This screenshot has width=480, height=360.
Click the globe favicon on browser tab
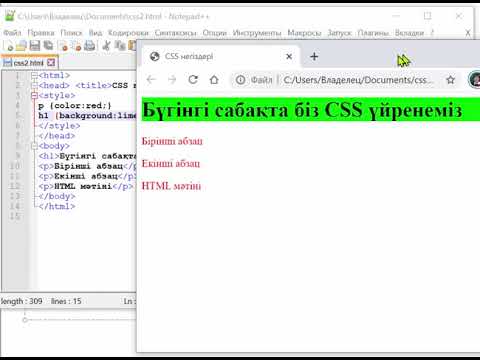(x=154, y=56)
